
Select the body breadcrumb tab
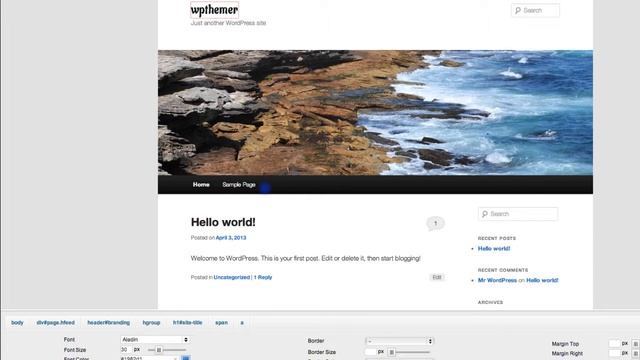pyautogui.click(x=17, y=322)
